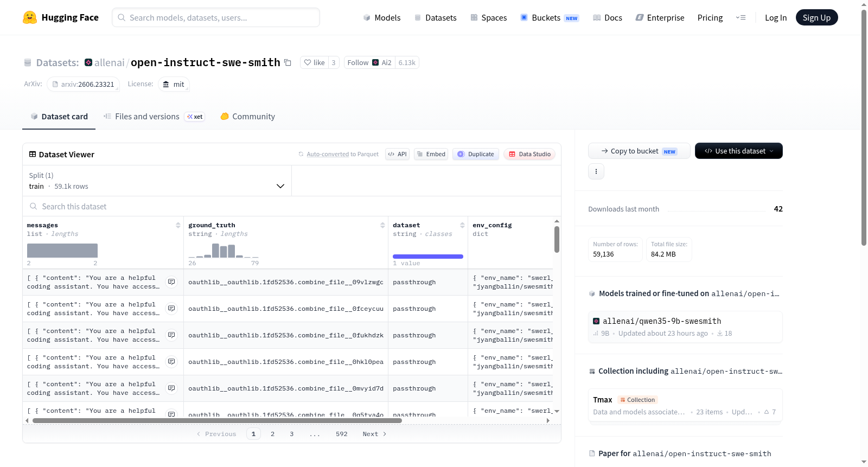Expand the Use this dataset dropdown
The image size is (868, 467).
[738, 151]
